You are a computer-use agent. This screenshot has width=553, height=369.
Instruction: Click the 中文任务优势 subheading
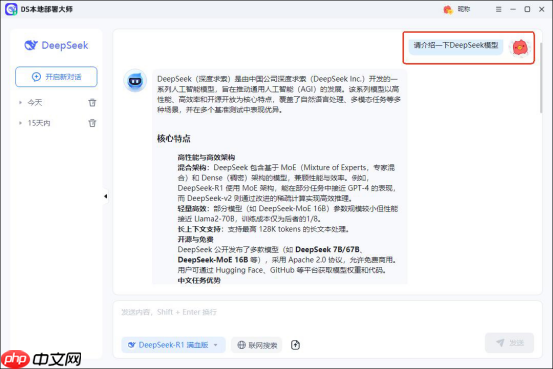[x=199, y=280]
